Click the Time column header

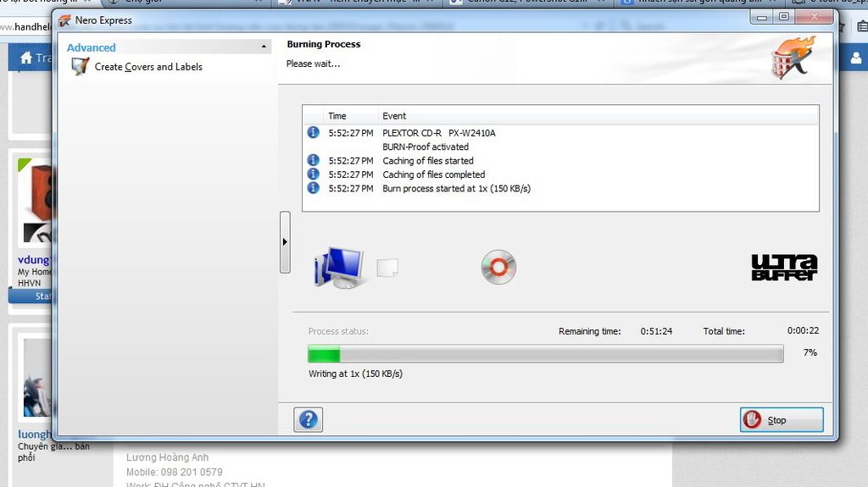[337, 116]
